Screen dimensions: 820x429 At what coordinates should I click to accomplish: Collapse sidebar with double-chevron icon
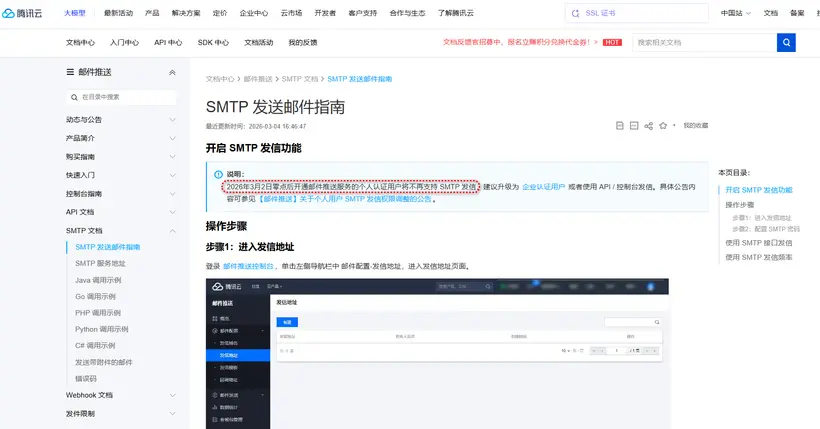pyautogui.click(x=172, y=73)
